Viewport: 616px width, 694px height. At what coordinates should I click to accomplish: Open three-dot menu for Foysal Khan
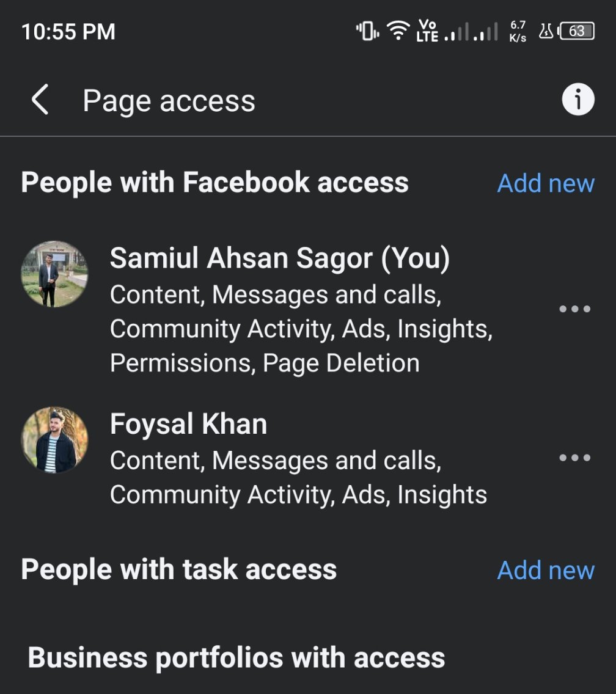tap(574, 458)
